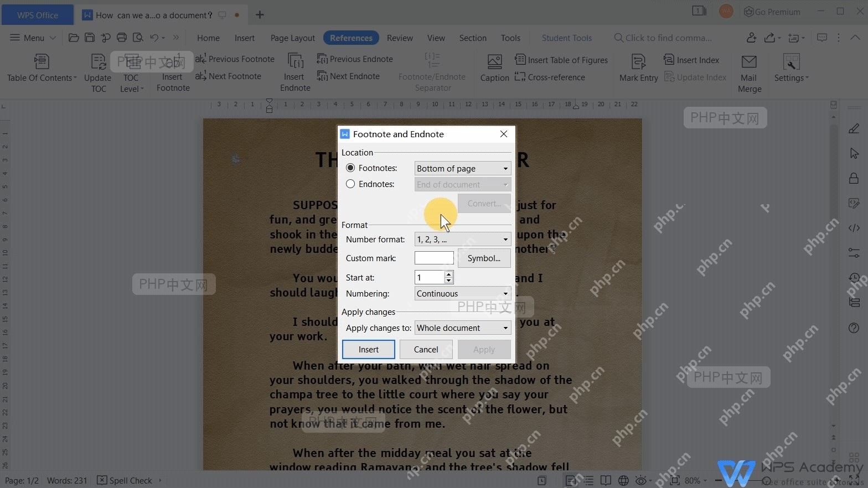Open Numbering Continuous dropdown
This screenshot has width=868, height=488.
click(463, 293)
